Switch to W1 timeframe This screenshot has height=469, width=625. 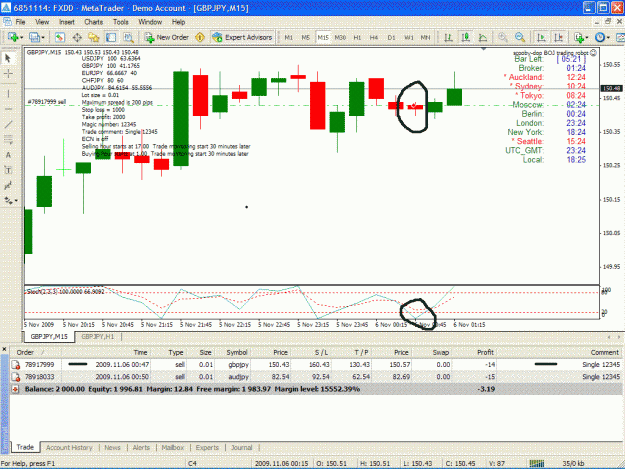coord(409,37)
